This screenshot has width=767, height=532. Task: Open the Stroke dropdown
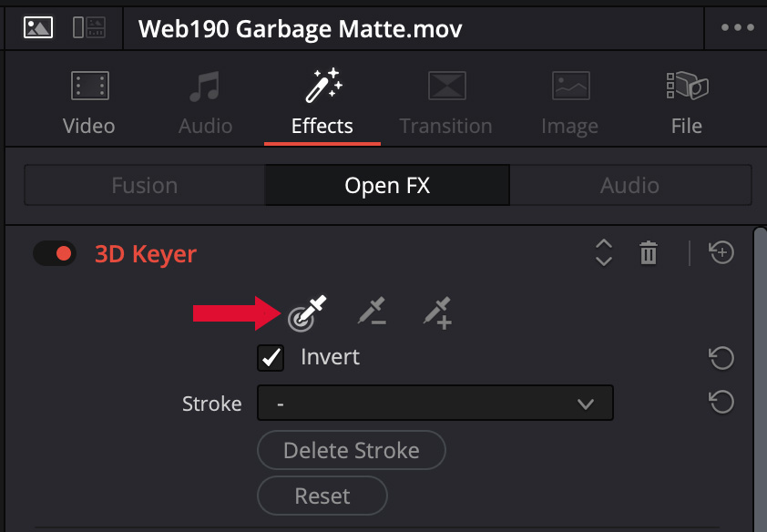[x=435, y=403]
